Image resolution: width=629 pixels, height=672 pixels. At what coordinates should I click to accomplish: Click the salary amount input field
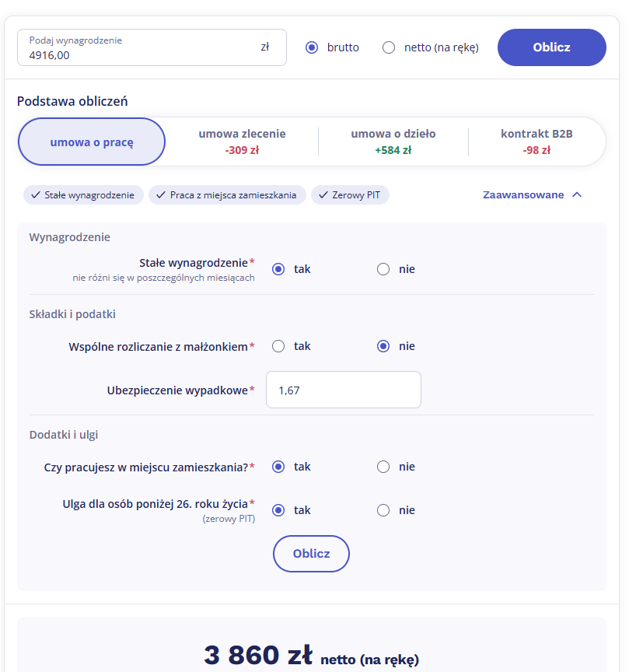coord(140,54)
